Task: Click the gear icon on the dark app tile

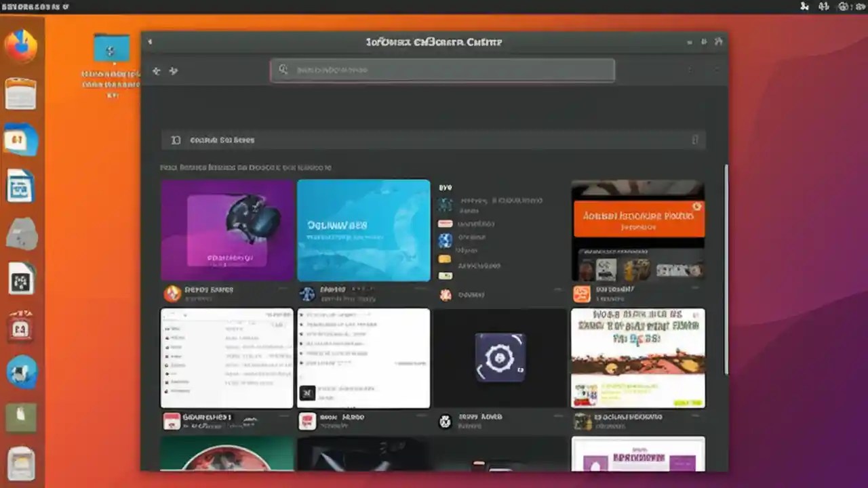Action: pyautogui.click(x=500, y=357)
